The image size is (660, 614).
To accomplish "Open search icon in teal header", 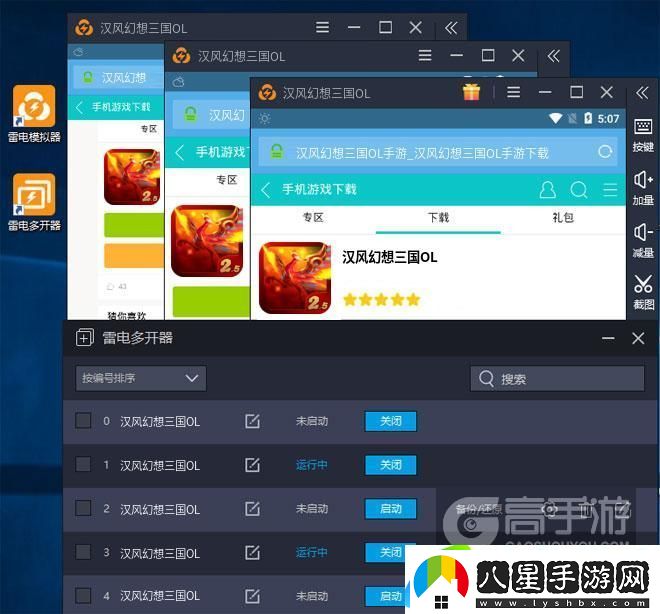I will tap(579, 190).
